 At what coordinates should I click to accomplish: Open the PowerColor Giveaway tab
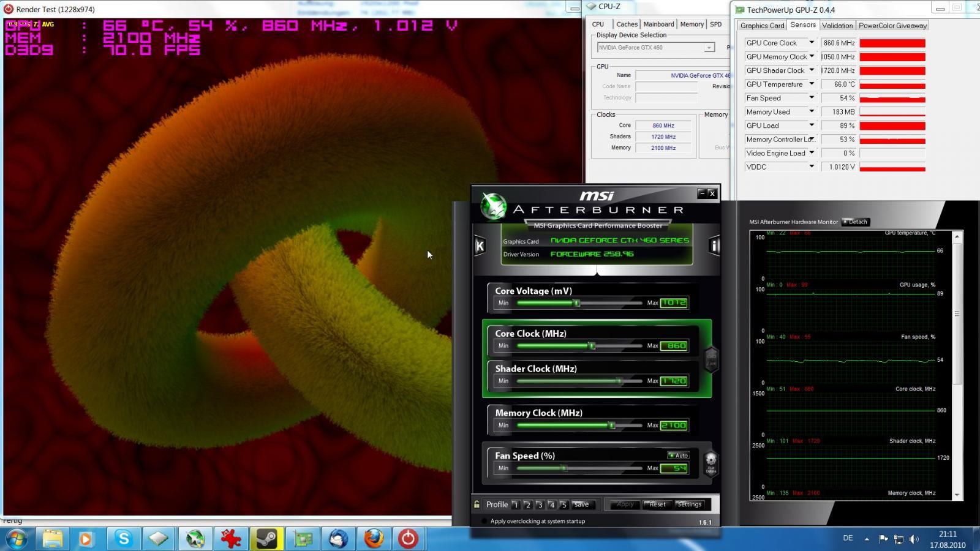[892, 26]
